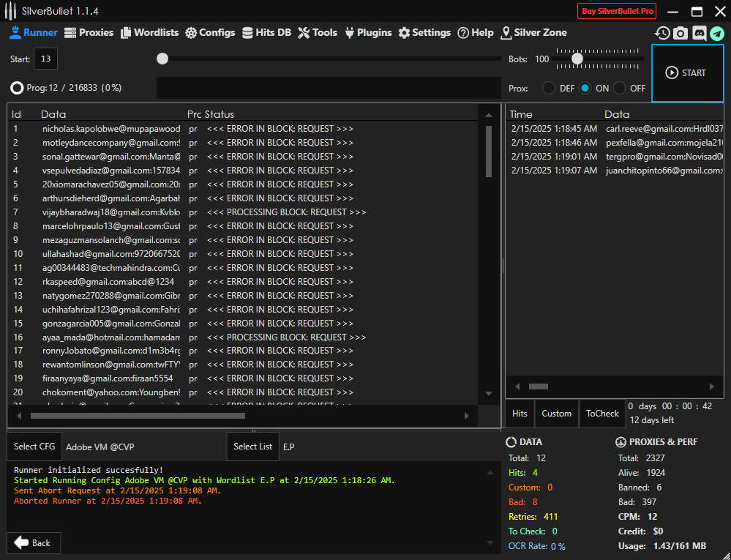Click the history clock icon
Image resolution: width=731 pixels, height=560 pixels.
(662, 33)
